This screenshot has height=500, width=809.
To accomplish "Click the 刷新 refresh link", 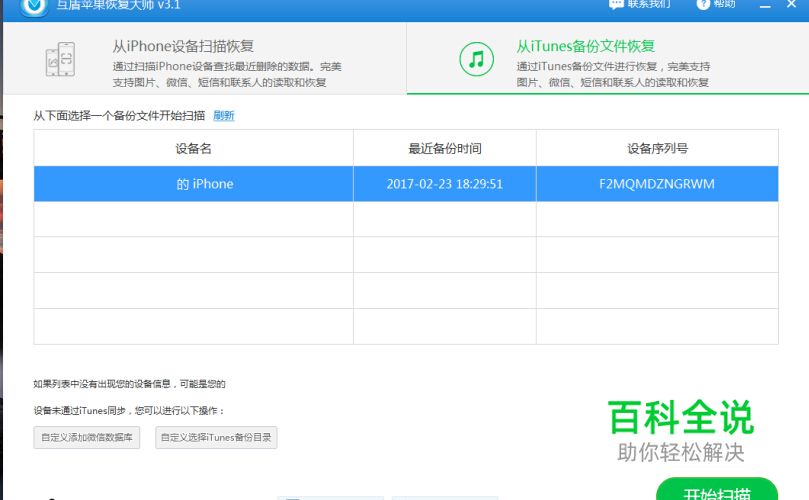I will click(224, 116).
